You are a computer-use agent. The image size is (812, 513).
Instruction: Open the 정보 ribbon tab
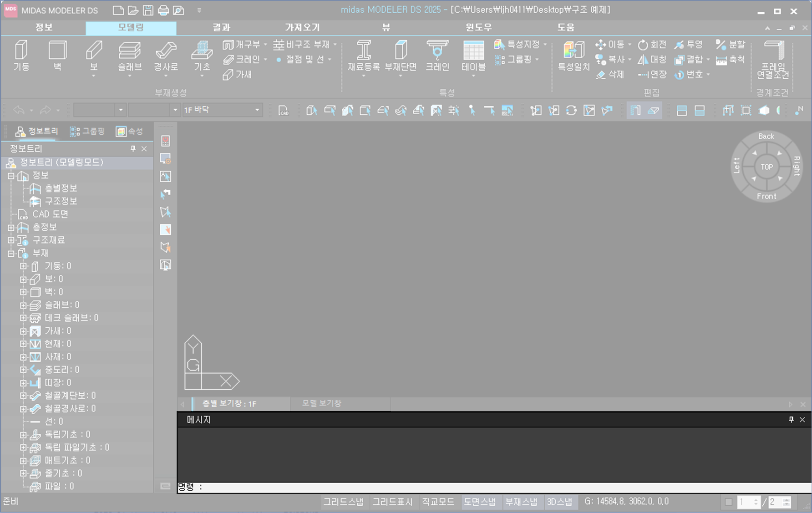click(x=44, y=27)
